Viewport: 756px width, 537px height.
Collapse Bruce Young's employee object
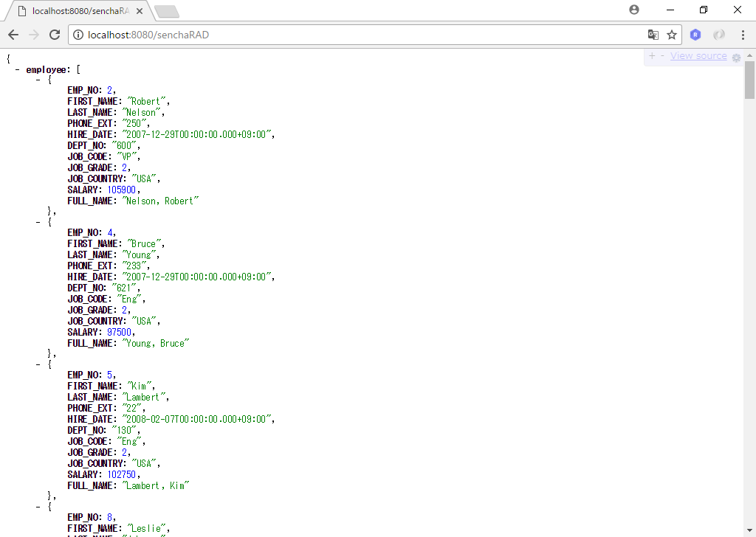coord(37,221)
